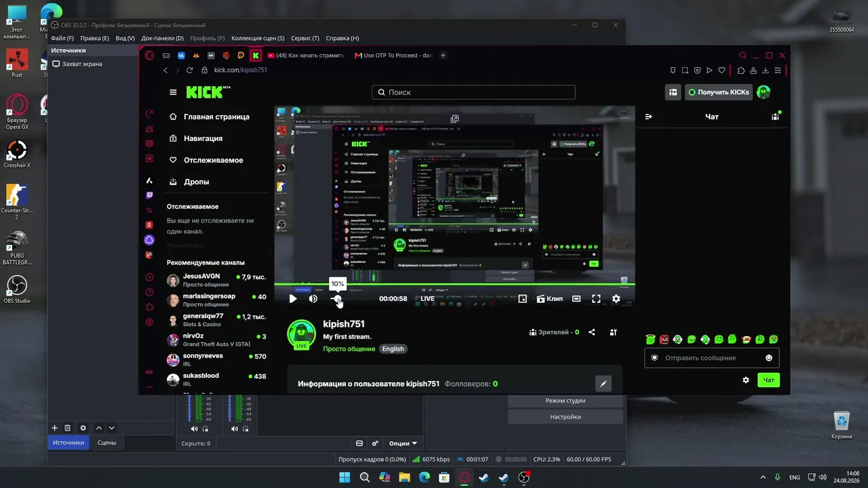The width and height of the screenshot is (868, 488).
Task: Open the Kick gift shop icon
Action: click(673, 92)
